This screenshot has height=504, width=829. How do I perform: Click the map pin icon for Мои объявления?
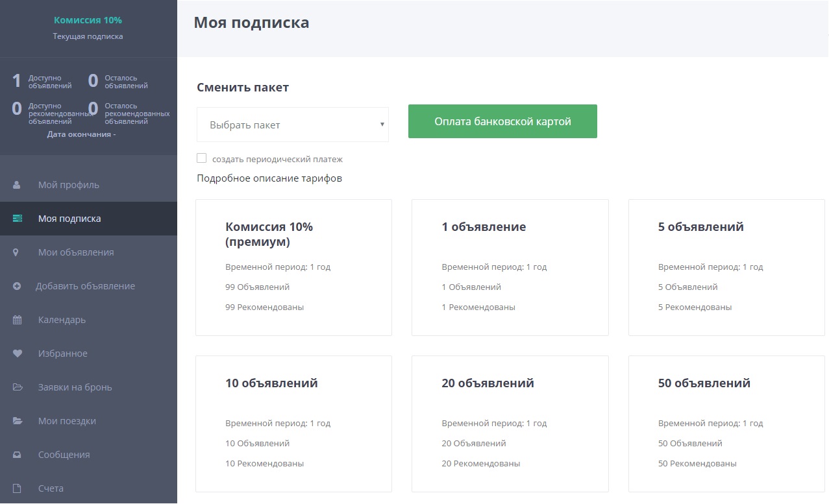tap(17, 252)
